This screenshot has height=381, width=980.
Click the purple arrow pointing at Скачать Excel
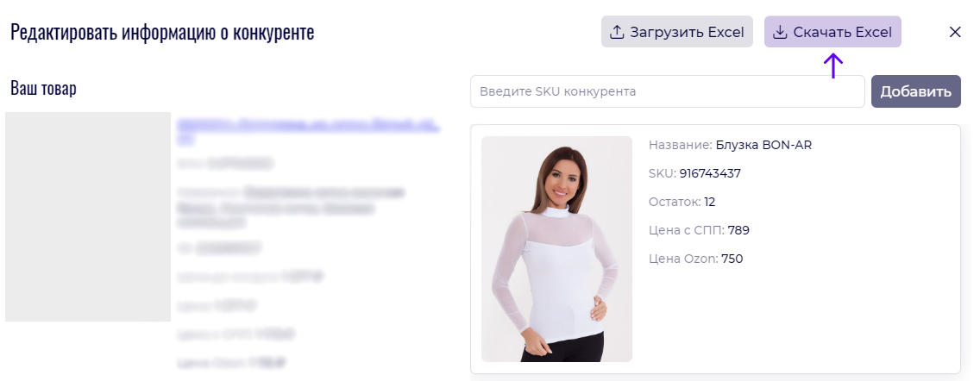[833, 66]
